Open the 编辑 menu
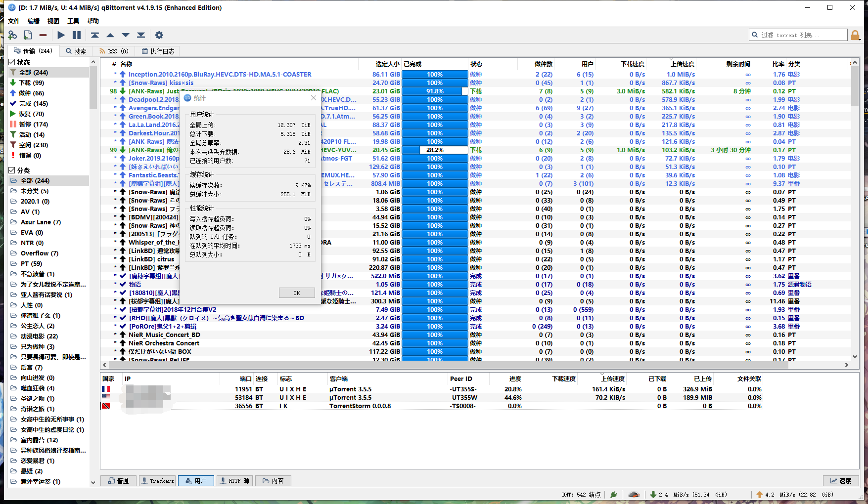Viewport: 868px width, 504px height. coord(34,21)
